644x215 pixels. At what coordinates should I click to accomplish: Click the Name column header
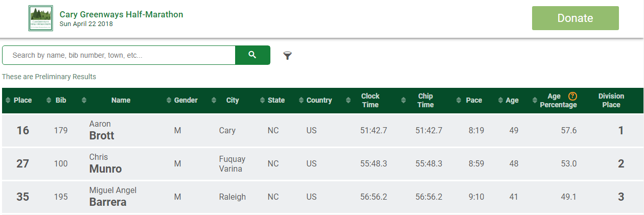pyautogui.click(x=121, y=101)
